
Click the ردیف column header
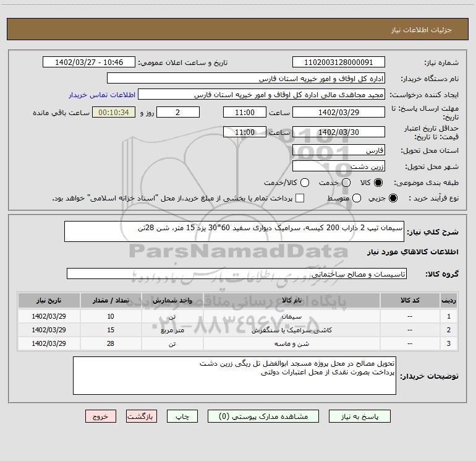click(449, 300)
